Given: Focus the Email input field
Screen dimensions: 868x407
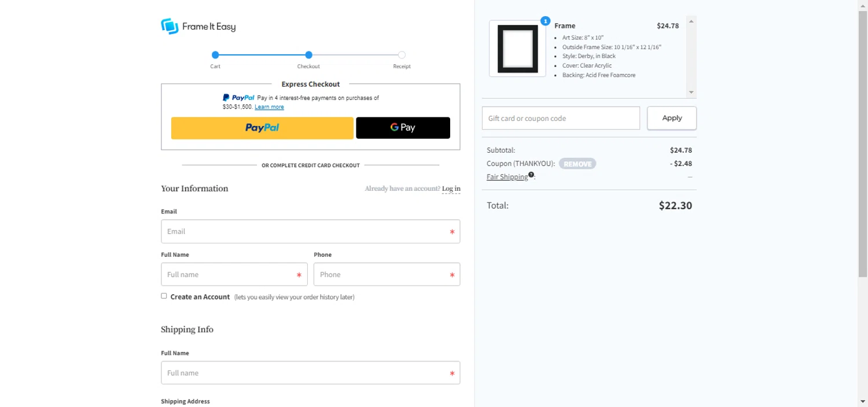Looking at the screenshot, I should pos(310,231).
